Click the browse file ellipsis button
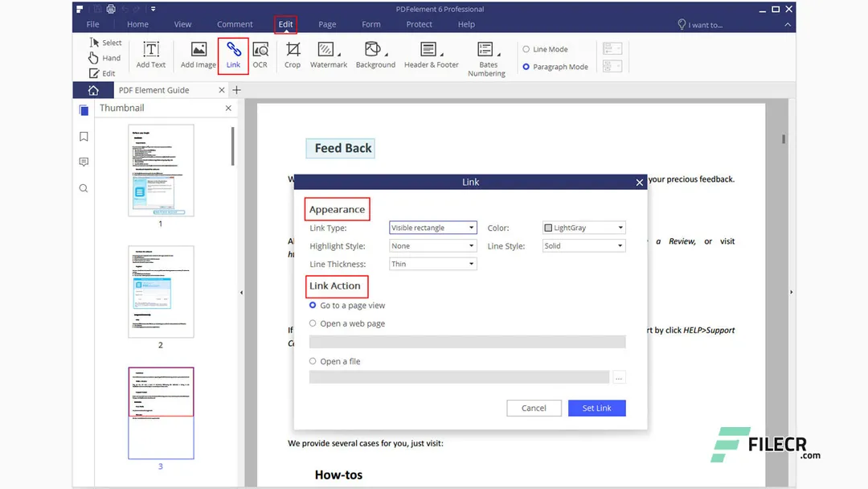The width and height of the screenshot is (868, 489). tap(619, 377)
